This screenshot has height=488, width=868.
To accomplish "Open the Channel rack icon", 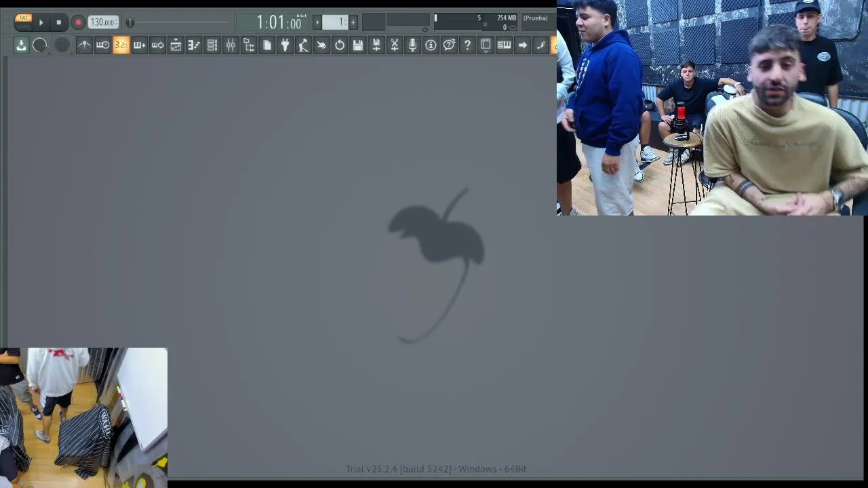I will 212,45.
